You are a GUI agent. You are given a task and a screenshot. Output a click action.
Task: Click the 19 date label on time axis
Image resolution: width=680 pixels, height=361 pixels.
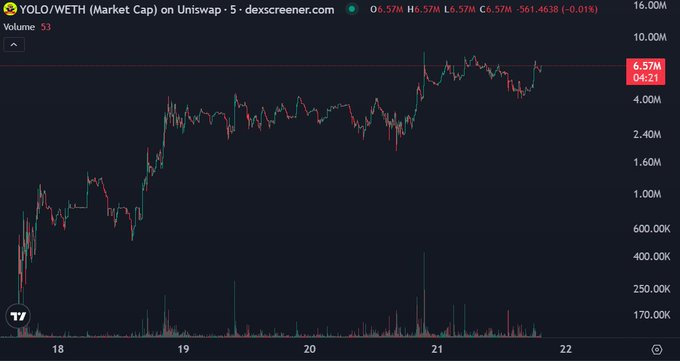(x=183, y=349)
